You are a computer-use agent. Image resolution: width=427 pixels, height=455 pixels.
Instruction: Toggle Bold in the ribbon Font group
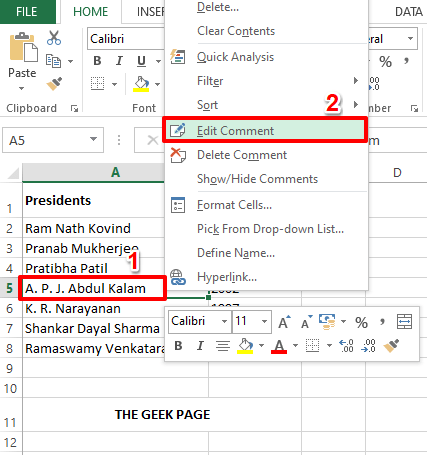(97, 61)
